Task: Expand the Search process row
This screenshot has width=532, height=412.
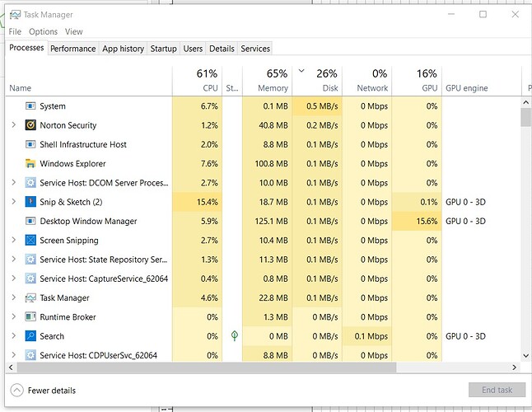Action: click(13, 336)
